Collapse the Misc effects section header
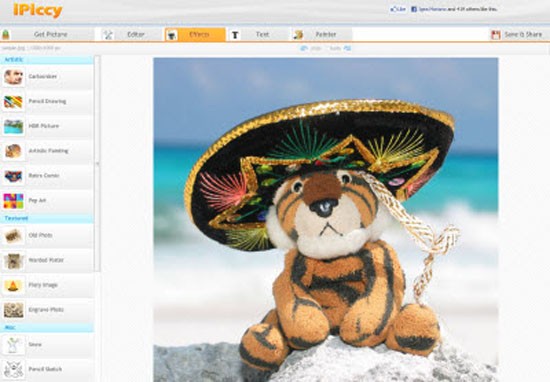 click(x=47, y=328)
